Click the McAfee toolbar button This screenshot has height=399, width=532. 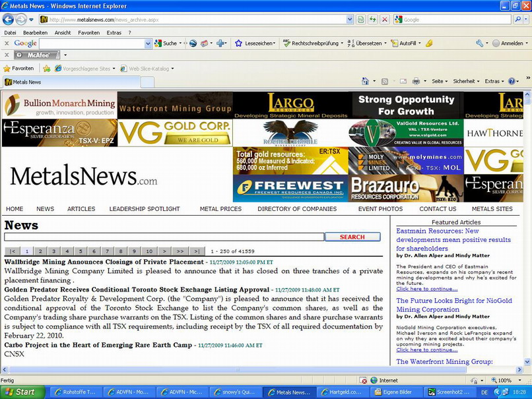click(37, 55)
